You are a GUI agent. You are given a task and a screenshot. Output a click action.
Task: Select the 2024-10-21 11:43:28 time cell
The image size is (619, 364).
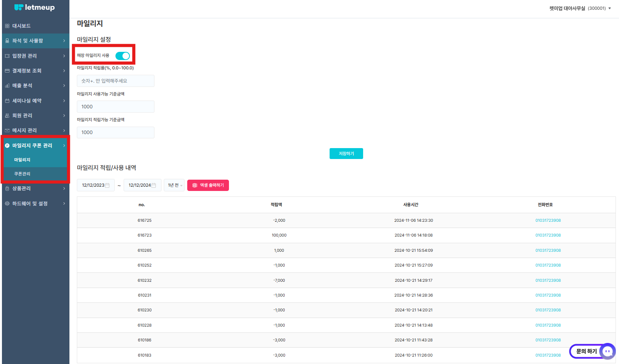click(x=413, y=340)
